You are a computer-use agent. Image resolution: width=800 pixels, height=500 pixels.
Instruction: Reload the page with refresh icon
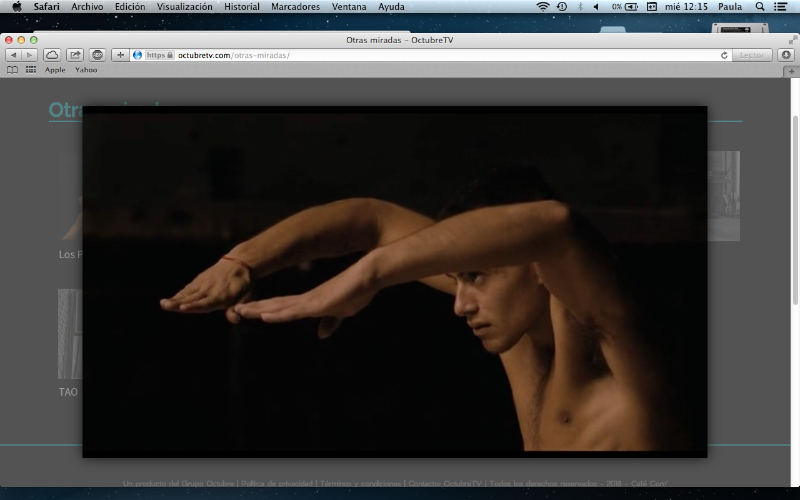pos(724,55)
